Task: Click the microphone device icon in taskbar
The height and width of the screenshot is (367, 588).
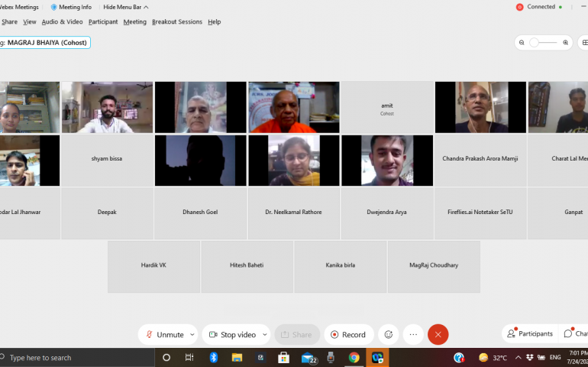Action: [331, 357]
